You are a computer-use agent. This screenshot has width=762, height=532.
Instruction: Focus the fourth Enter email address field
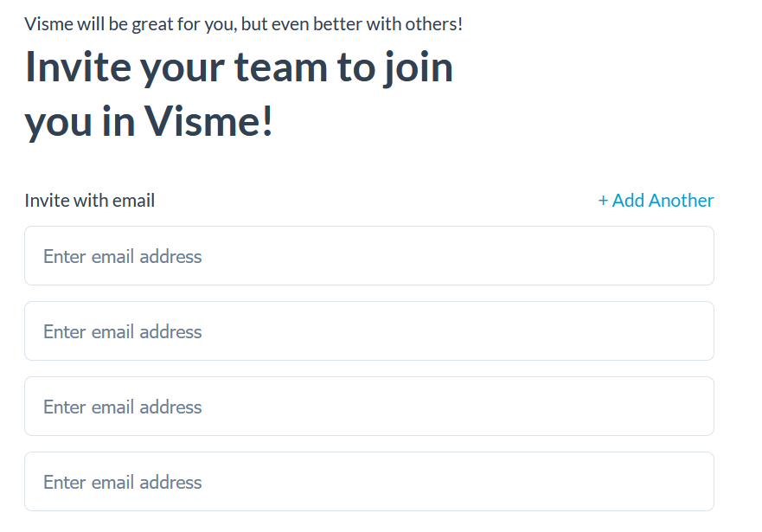pos(369,482)
